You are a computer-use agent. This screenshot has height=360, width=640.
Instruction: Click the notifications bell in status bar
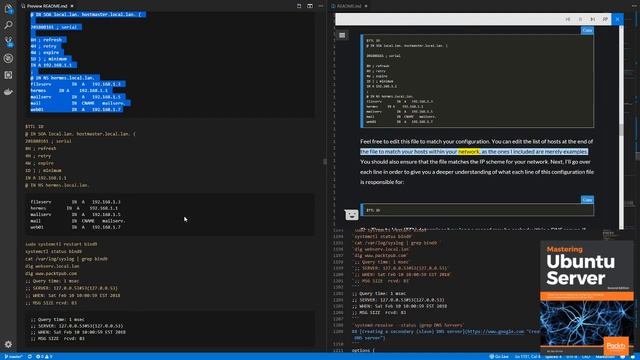[x=632, y=356]
